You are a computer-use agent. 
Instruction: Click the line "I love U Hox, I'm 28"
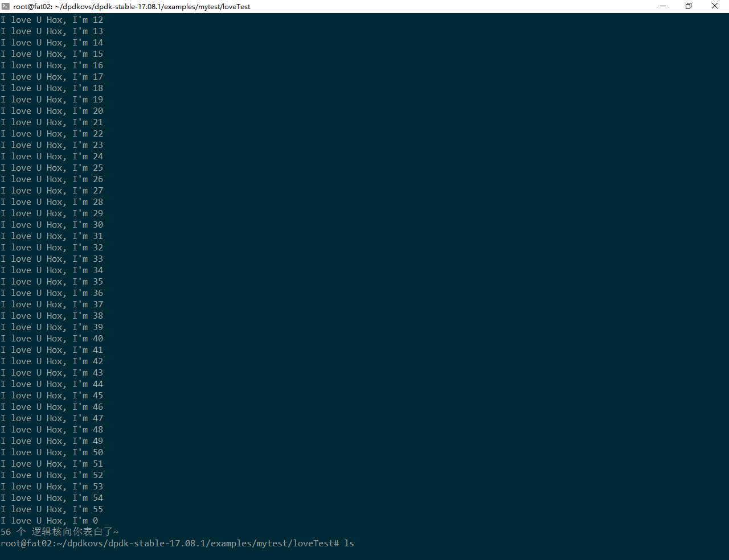click(52, 202)
